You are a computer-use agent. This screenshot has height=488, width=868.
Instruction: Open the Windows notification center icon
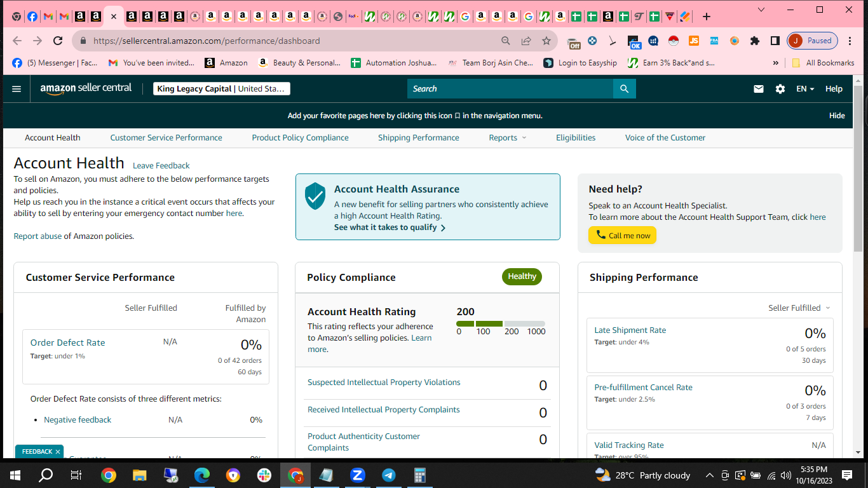point(847,475)
